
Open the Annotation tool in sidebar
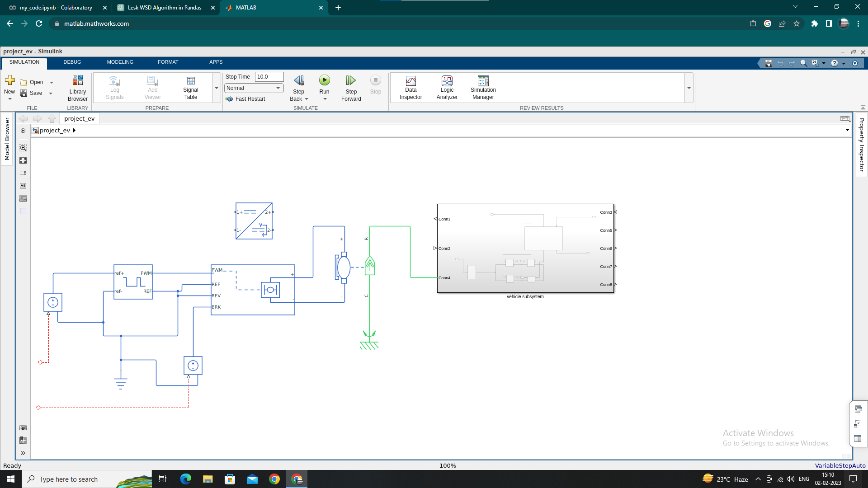[23, 185]
